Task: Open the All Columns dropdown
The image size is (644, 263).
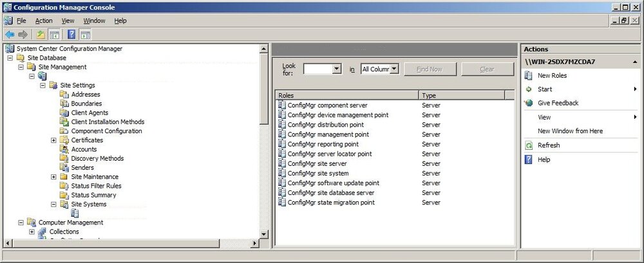Action: (394, 69)
